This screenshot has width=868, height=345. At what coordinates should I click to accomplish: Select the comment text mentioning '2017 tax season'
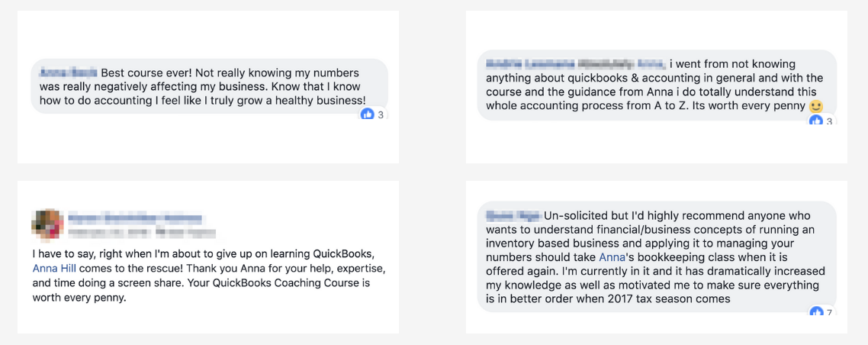click(x=657, y=257)
